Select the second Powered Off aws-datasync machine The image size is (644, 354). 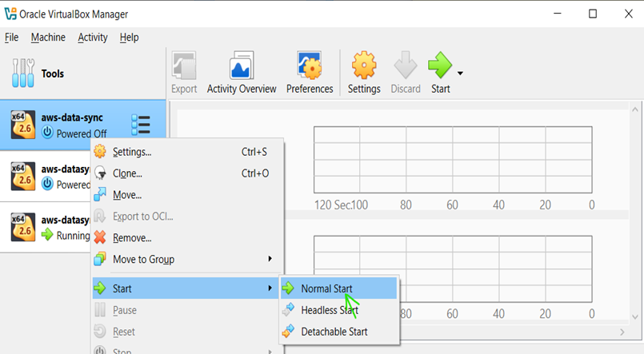click(x=45, y=177)
